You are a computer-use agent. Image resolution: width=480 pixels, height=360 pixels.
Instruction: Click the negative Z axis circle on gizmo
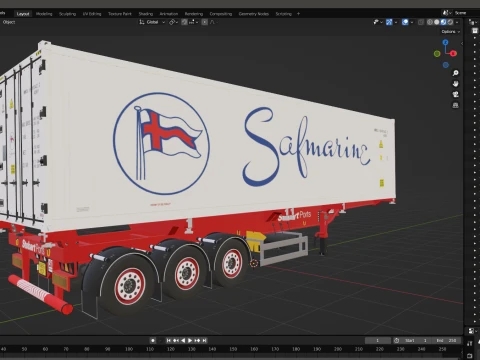(446, 65)
